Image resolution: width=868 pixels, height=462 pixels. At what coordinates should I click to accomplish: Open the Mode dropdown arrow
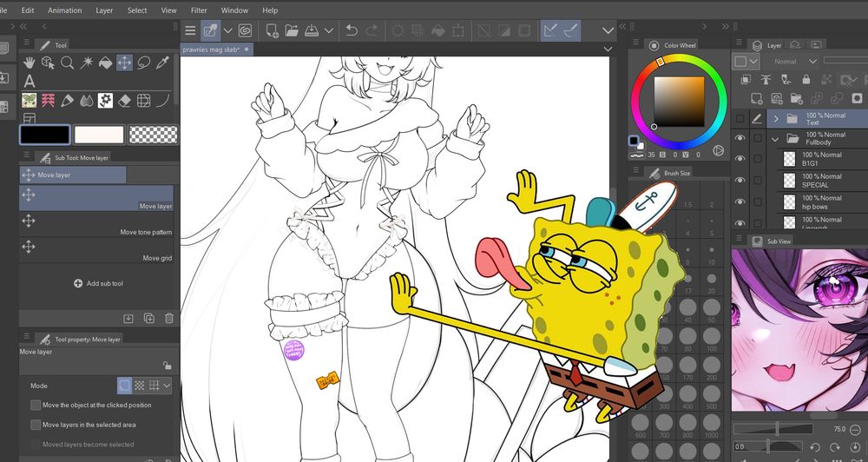click(x=167, y=386)
